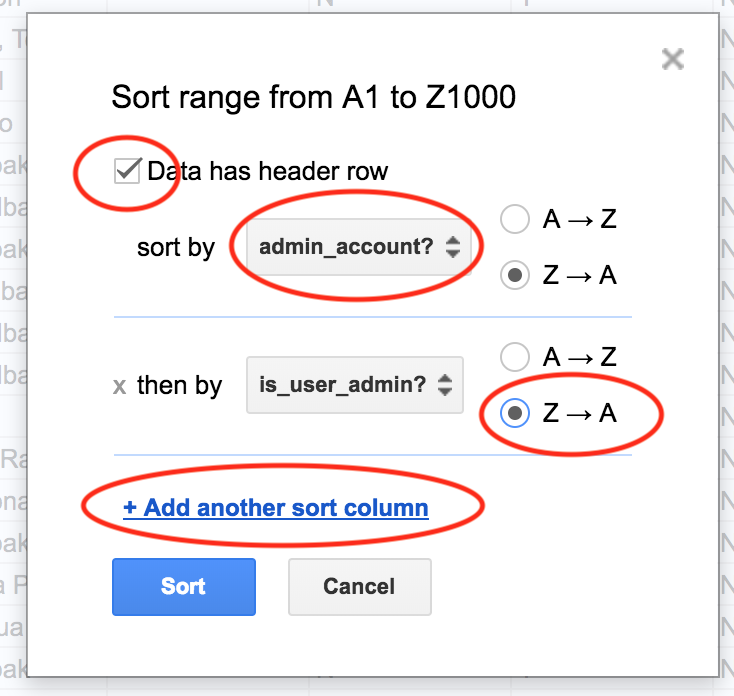Viewport: 734px width, 696px height.
Task: Remove the 'then by' sort rule with x
Action: point(119,387)
